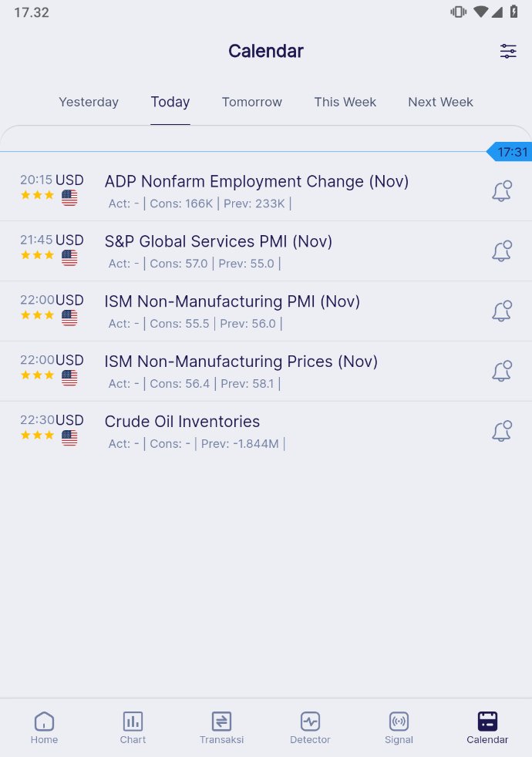The height and width of the screenshot is (757, 532).
Task: Set alert bell for S&P Global Services PMI
Action: (502, 251)
